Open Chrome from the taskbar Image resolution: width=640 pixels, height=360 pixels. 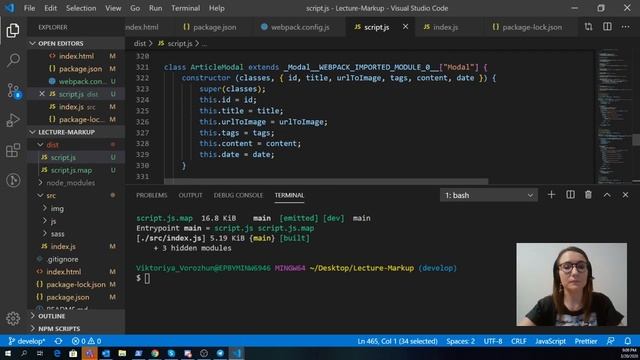pos(155,353)
